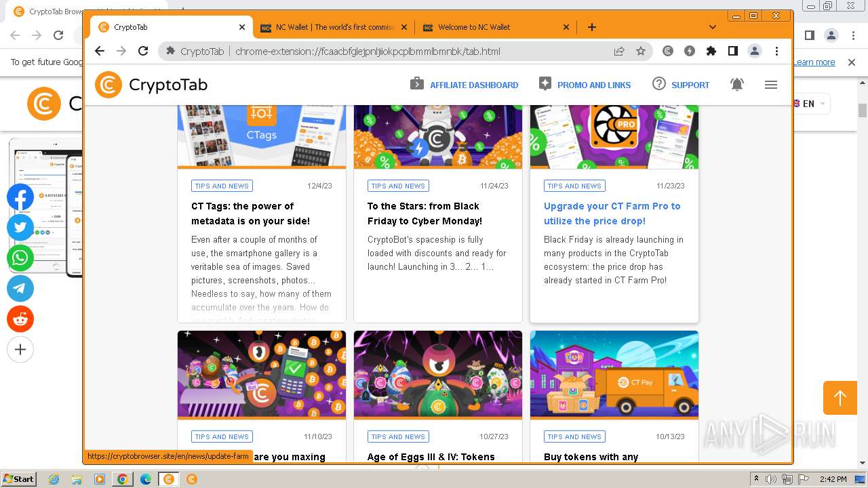Open the browser three-dot menu
Viewport: 868px width, 488px height.
776,51
